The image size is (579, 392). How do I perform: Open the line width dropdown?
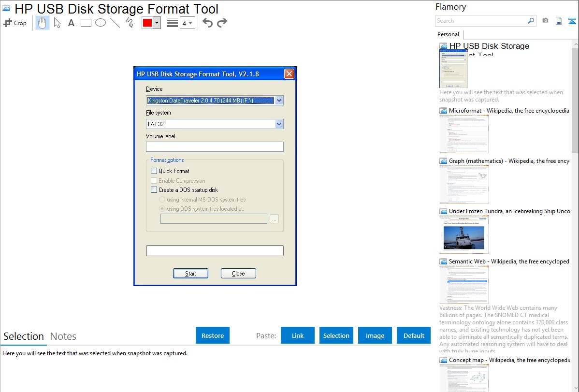[188, 23]
